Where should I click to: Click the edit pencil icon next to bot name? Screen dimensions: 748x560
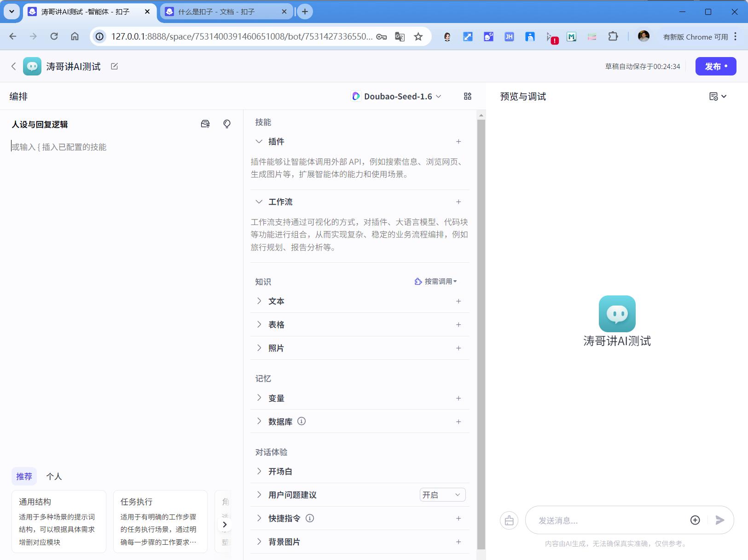coord(114,66)
